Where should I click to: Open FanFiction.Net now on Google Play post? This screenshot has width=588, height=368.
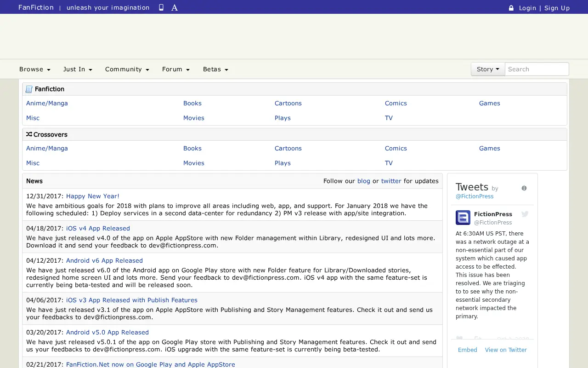pyautogui.click(x=151, y=364)
